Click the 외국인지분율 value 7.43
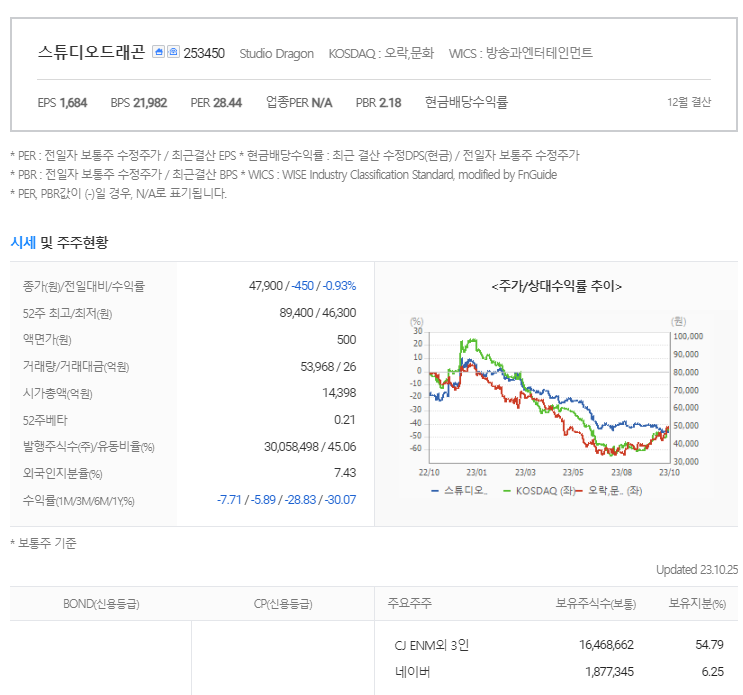The image size is (743, 695). click(344, 473)
